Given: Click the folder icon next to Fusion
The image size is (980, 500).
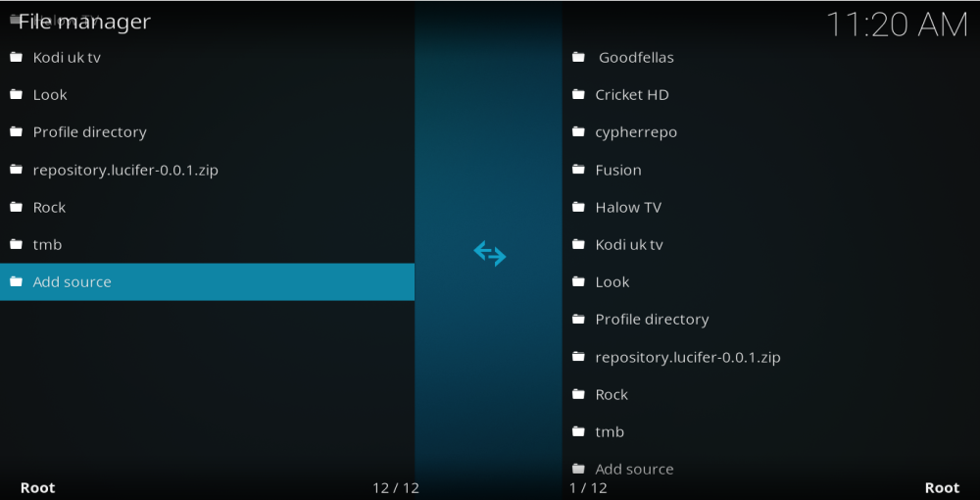Looking at the screenshot, I should click(x=578, y=170).
